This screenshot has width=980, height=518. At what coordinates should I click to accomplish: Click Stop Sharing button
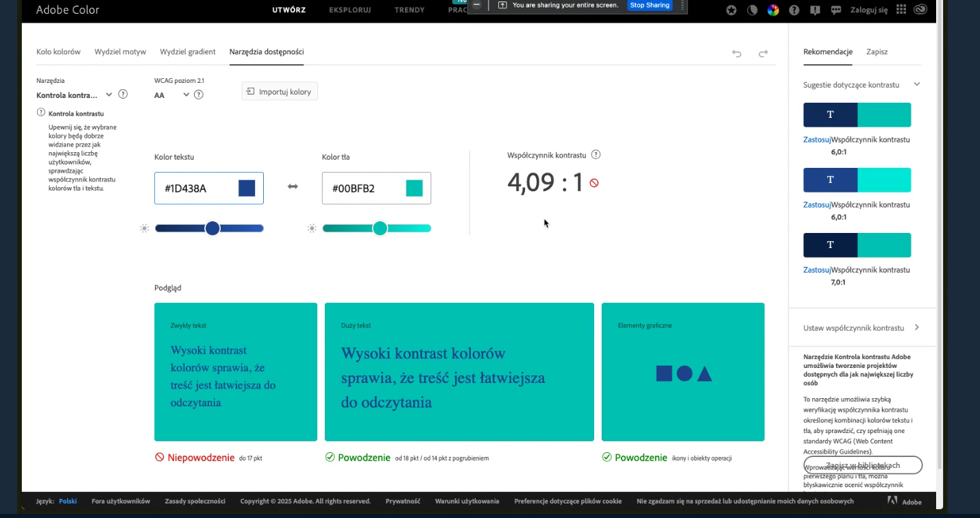[650, 5]
